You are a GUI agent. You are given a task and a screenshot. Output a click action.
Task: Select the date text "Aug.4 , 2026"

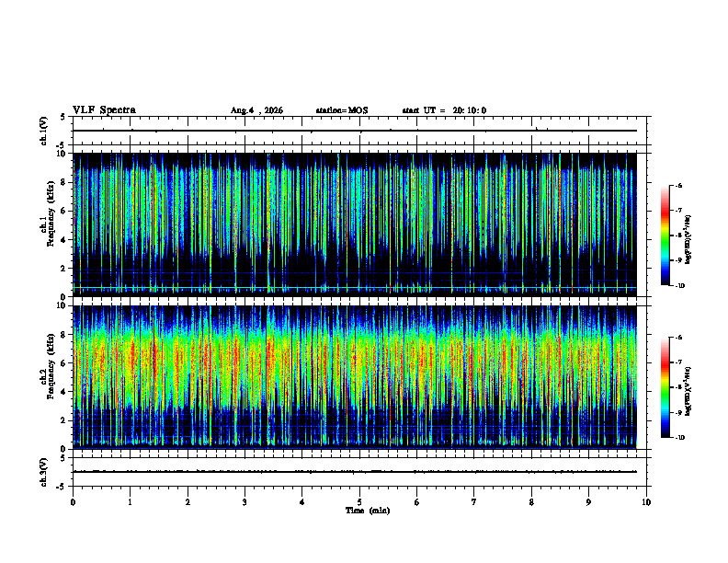(x=256, y=110)
